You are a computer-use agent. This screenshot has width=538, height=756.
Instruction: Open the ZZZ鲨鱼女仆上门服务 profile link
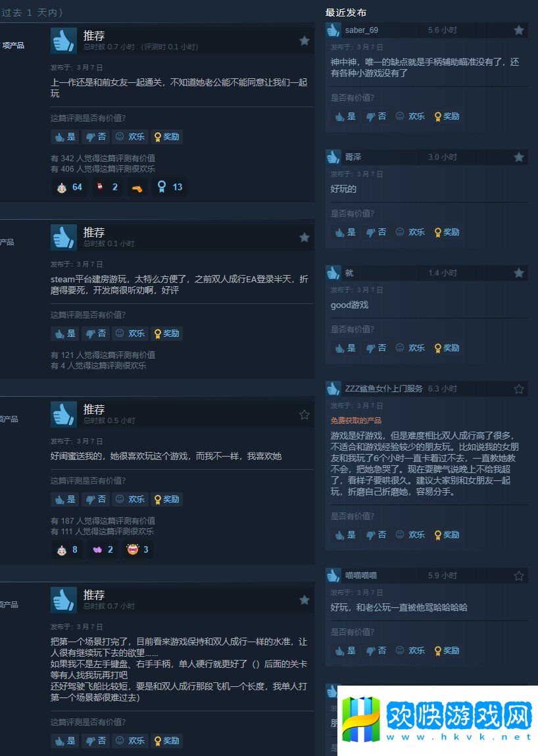coord(383,389)
